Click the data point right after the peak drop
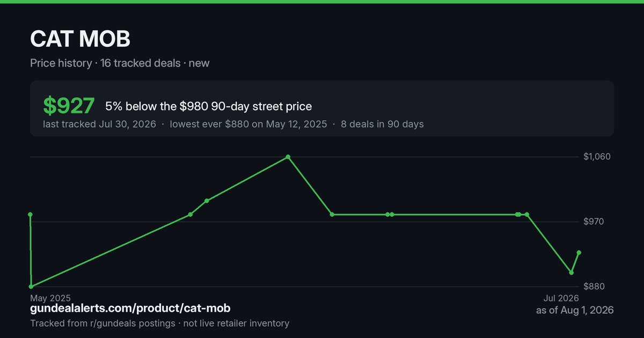644x338 pixels. pos(332,215)
